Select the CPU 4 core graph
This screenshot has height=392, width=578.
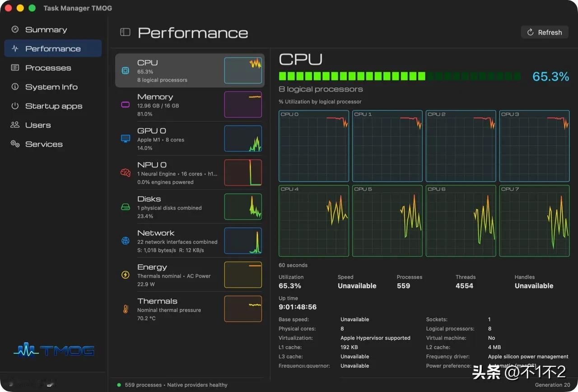pos(314,221)
